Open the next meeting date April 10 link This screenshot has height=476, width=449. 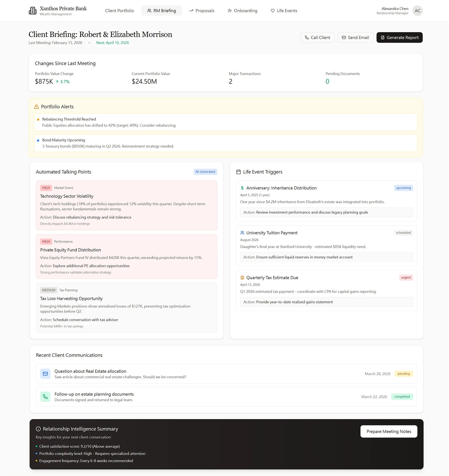click(112, 43)
